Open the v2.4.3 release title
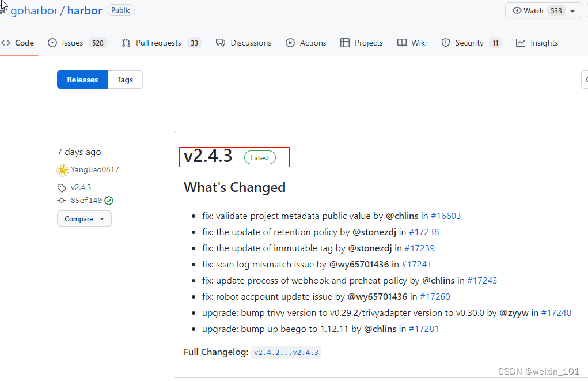This screenshot has width=588, height=381. pos(208,156)
